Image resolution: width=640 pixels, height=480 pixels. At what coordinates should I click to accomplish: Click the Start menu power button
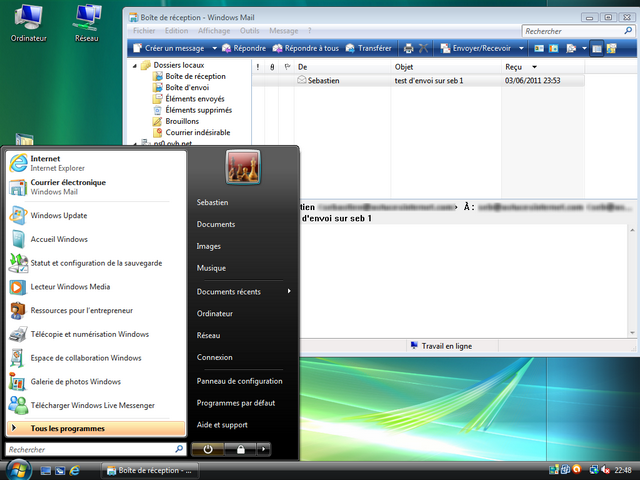pos(208,449)
